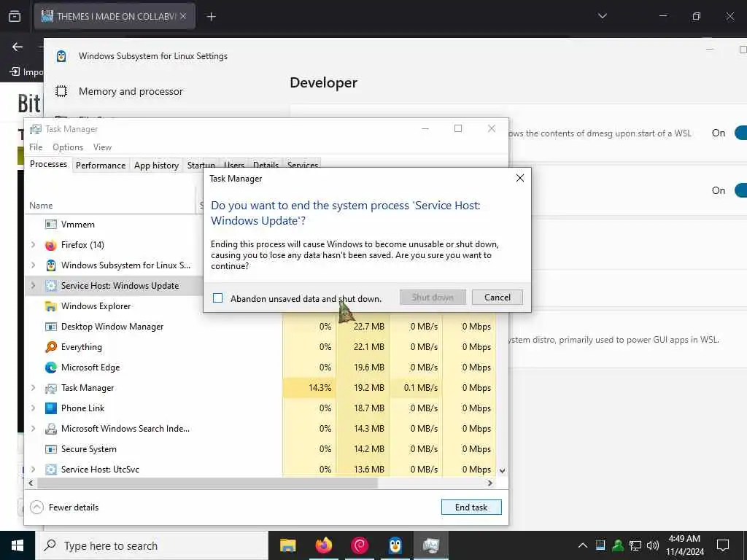Click the Phone Link icon in list
The width and height of the screenshot is (747, 560).
coord(50,408)
